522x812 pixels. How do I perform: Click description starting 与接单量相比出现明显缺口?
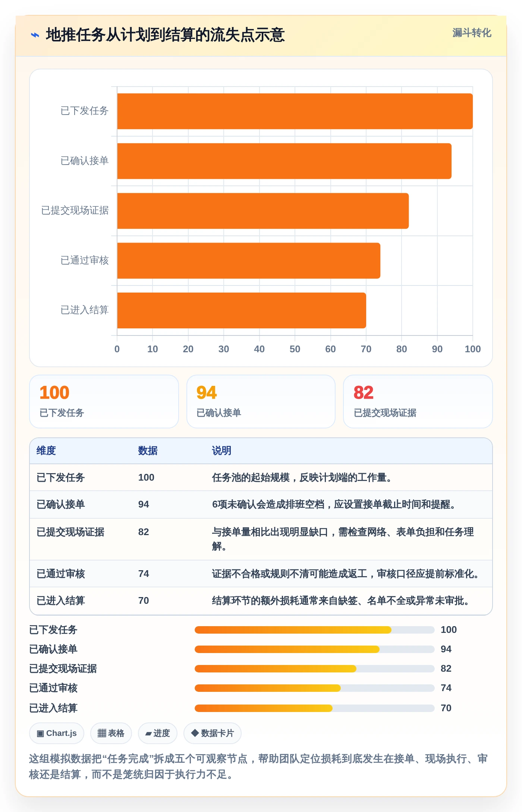coord(343,539)
